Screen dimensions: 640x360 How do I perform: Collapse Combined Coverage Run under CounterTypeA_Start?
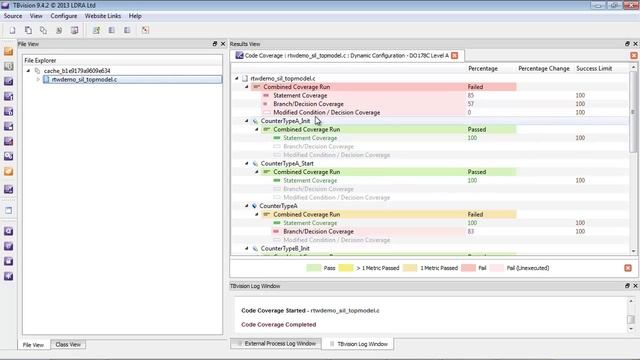(x=257, y=172)
